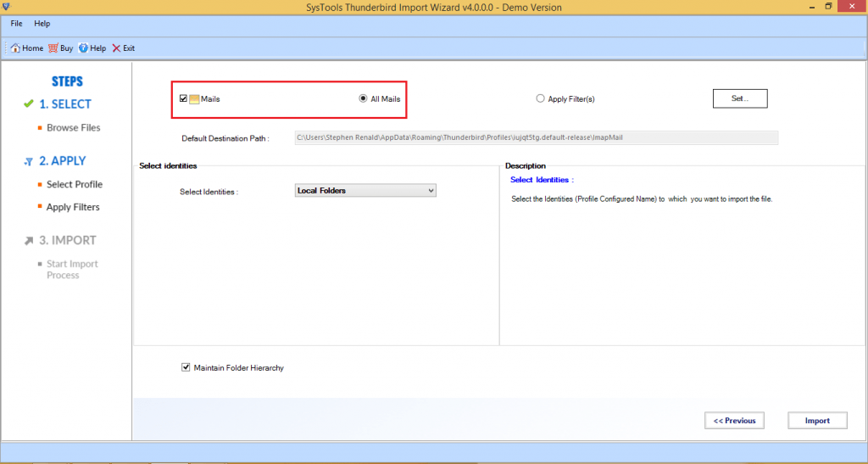Click the Home toolbar icon
Viewport: 868px width, 464px height.
[x=15, y=48]
